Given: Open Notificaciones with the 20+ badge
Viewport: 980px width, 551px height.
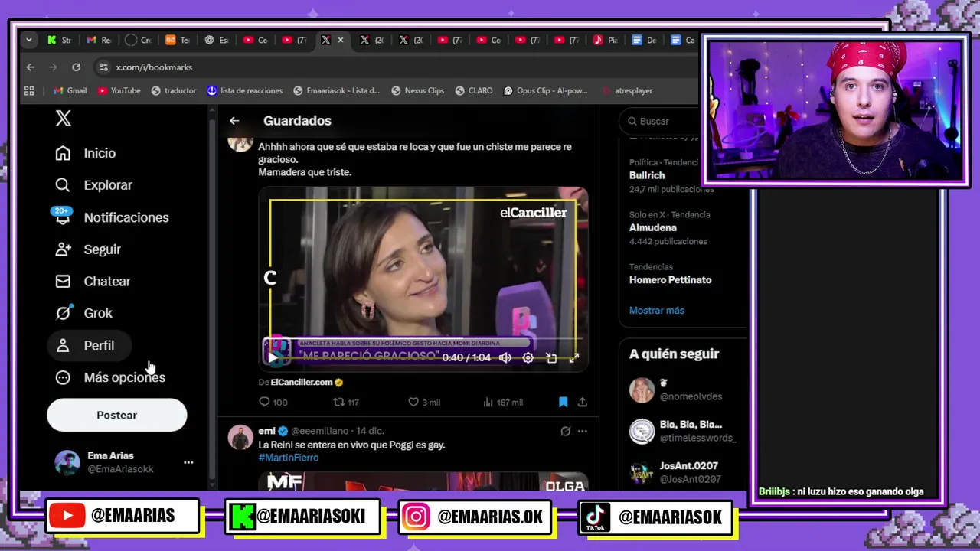Looking at the screenshot, I should click(x=111, y=217).
